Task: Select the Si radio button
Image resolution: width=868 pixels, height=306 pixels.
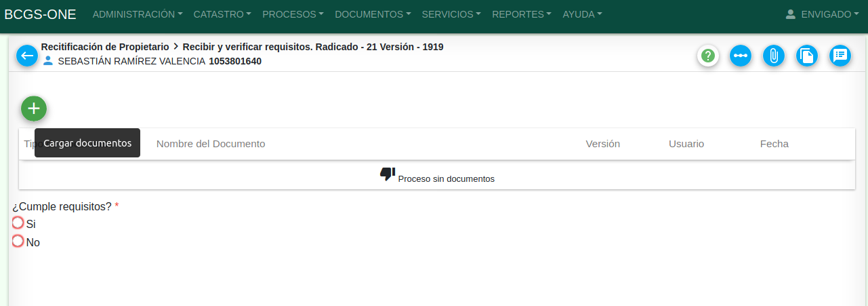Action: [x=18, y=223]
